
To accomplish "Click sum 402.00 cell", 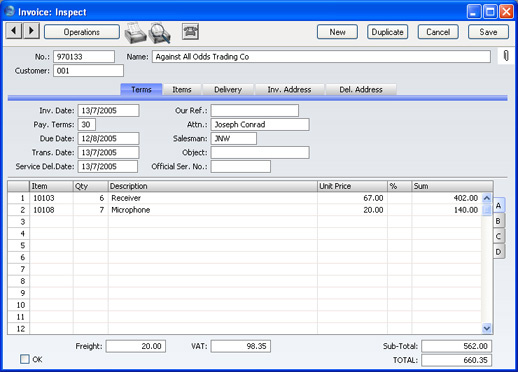I will [447, 198].
